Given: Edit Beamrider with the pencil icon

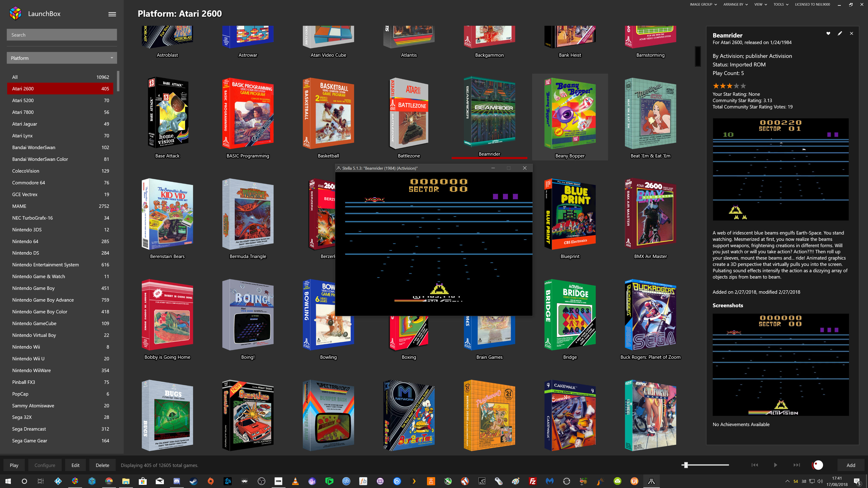Looking at the screenshot, I should click(x=840, y=33).
